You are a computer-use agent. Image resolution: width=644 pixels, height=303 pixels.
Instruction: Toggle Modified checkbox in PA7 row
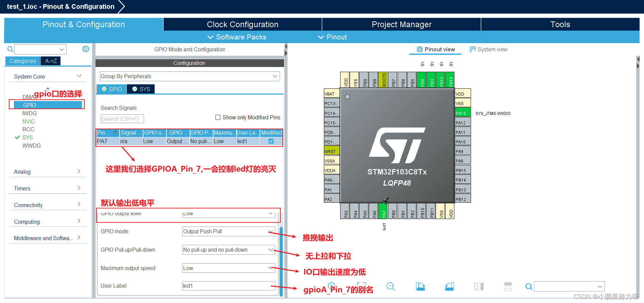pos(271,141)
